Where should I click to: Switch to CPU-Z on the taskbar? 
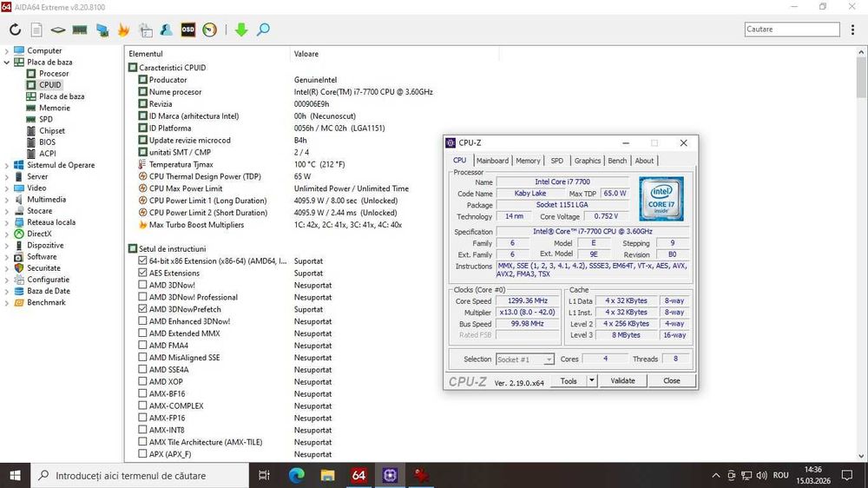coord(390,475)
